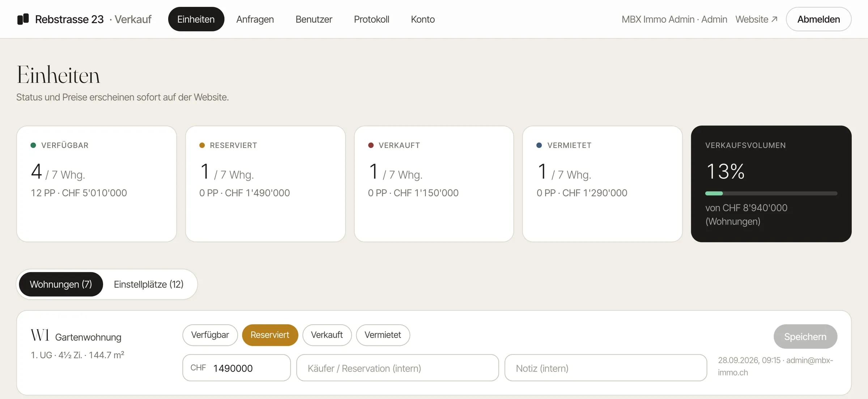Viewport: 868px width, 399px height.
Task: Click the blue Vermietet status dot
Action: click(x=539, y=145)
